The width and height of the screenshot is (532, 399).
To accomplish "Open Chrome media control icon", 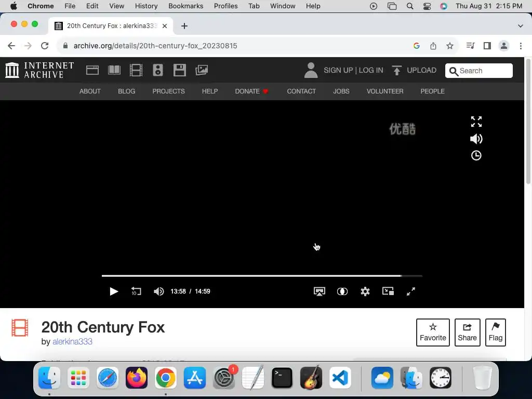I will point(470,46).
